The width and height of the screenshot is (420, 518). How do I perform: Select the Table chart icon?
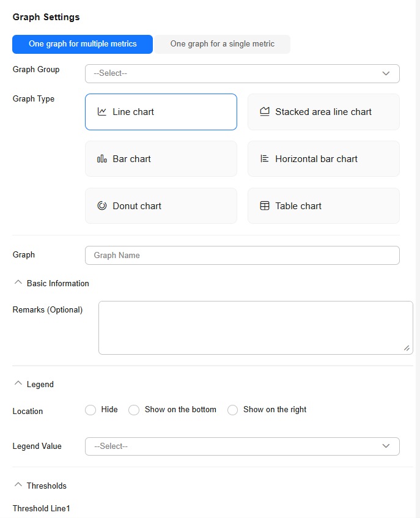point(265,206)
